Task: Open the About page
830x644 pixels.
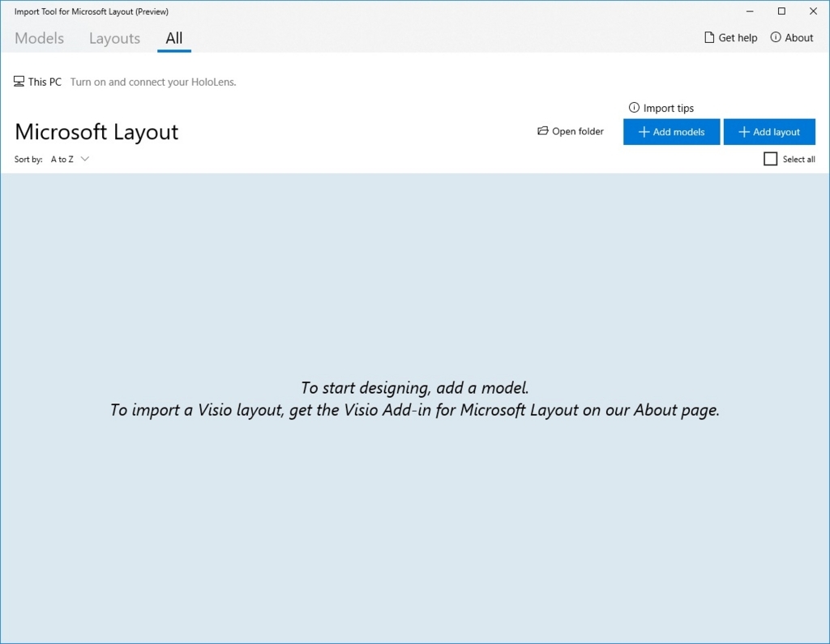Action: point(791,37)
